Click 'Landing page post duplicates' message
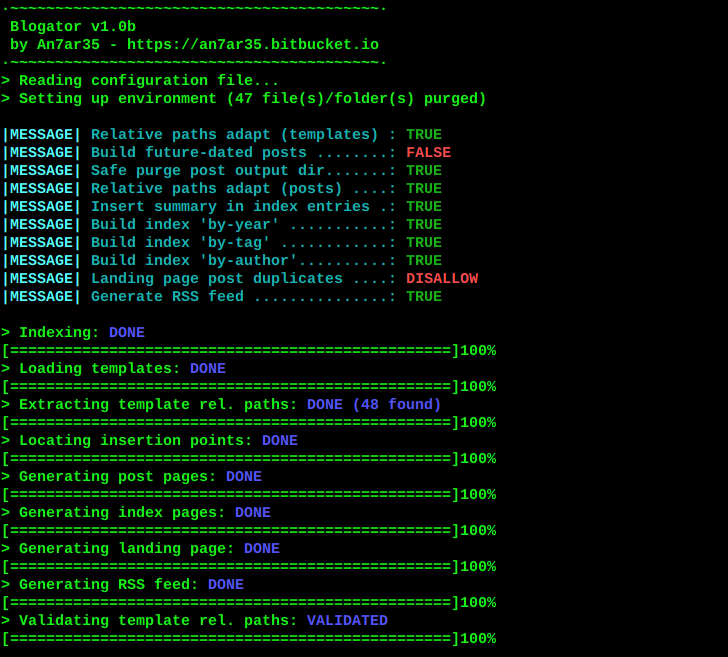The height and width of the screenshot is (657, 728). 217,279
